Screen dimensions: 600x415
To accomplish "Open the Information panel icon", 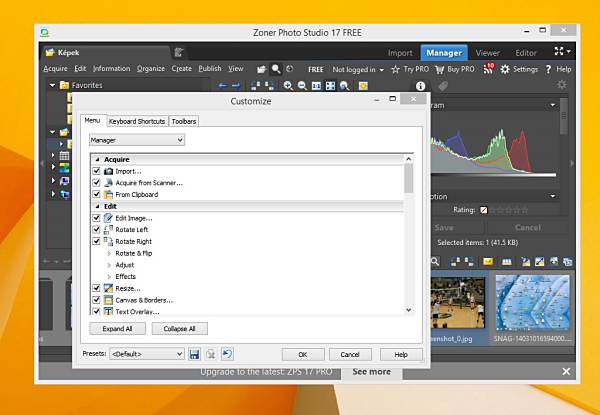I will pyautogui.click(x=421, y=86).
